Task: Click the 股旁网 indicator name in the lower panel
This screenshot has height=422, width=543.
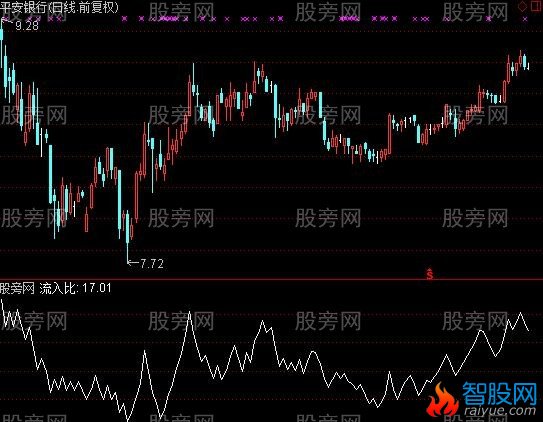Action: click(x=17, y=288)
